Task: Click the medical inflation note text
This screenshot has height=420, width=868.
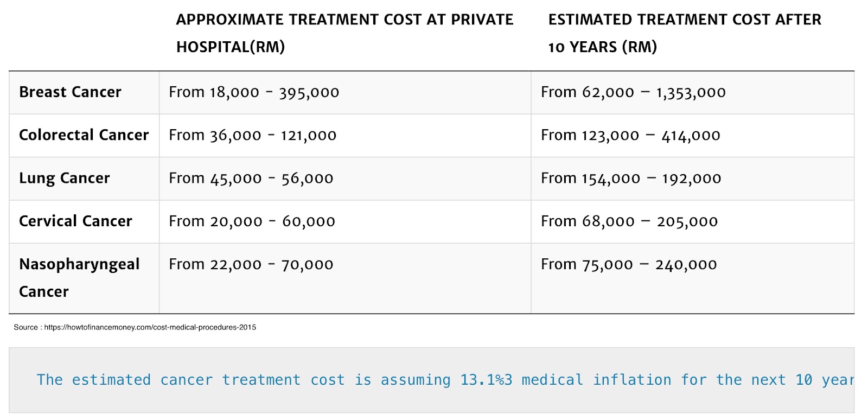Action: (x=445, y=380)
